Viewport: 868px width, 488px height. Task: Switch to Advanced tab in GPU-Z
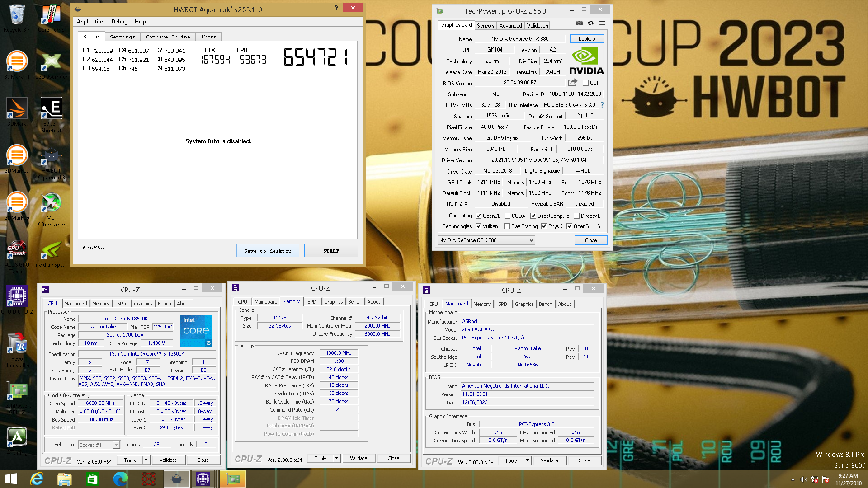click(x=510, y=26)
